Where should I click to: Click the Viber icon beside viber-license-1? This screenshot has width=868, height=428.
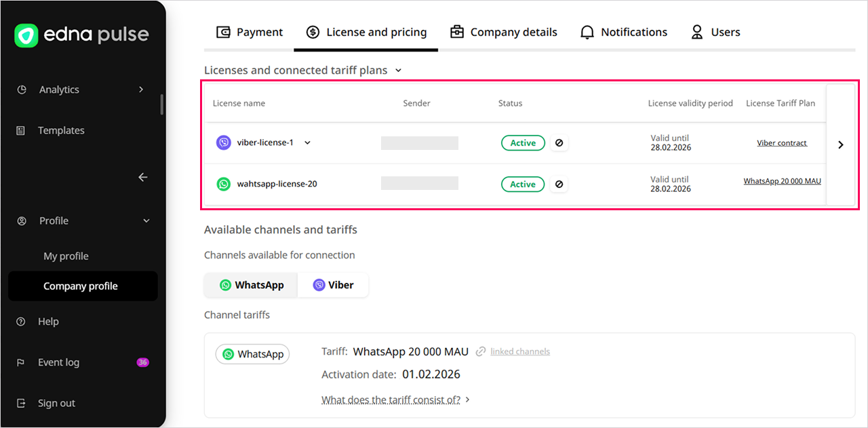(x=223, y=143)
